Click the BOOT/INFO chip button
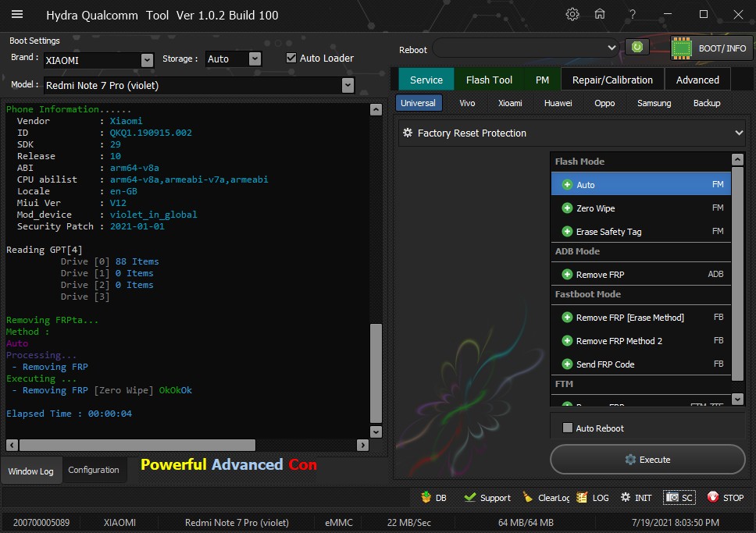This screenshot has height=533, width=756. [710, 48]
